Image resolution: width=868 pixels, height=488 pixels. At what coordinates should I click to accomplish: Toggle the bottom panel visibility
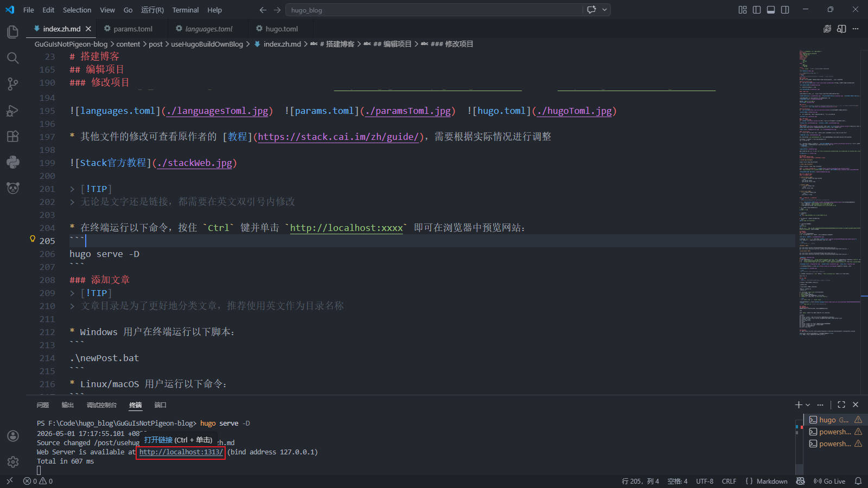pyautogui.click(x=771, y=10)
